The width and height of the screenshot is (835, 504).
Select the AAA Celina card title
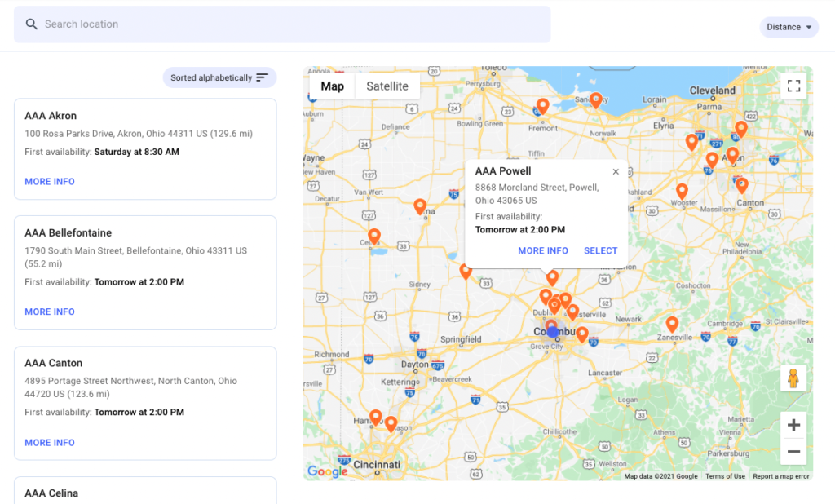51,493
